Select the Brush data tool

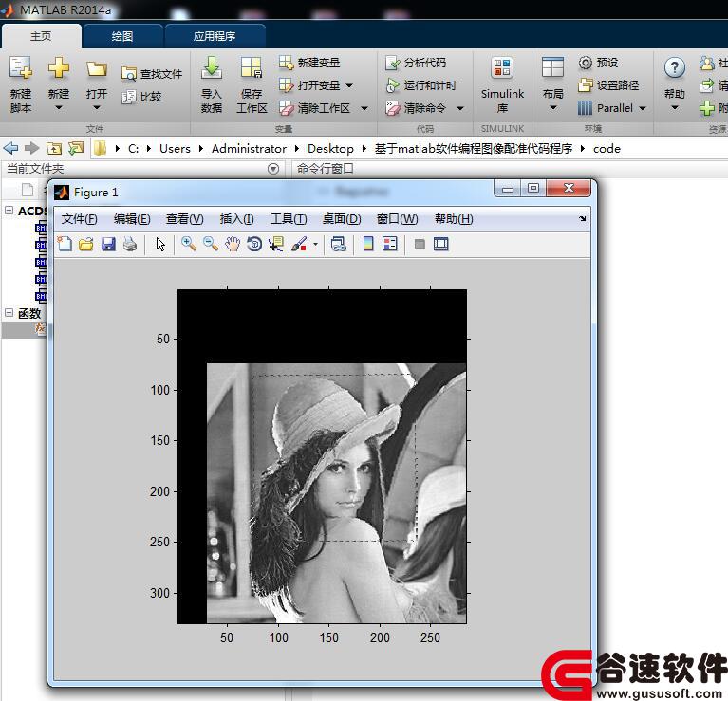[299, 244]
